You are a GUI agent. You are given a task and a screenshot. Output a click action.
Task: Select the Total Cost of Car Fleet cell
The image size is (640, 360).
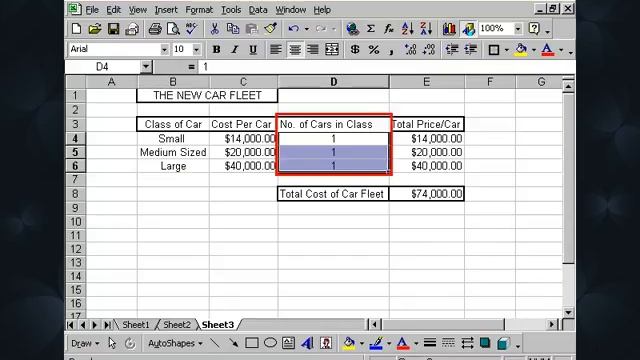[333, 194]
